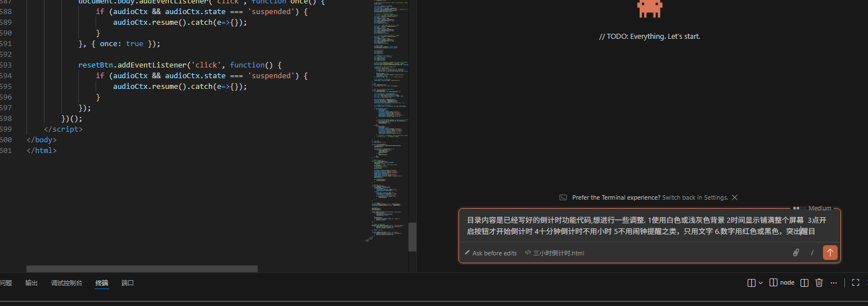Focus the Claude prompt text box
The width and height of the screenshot is (868, 306).
[649, 226]
